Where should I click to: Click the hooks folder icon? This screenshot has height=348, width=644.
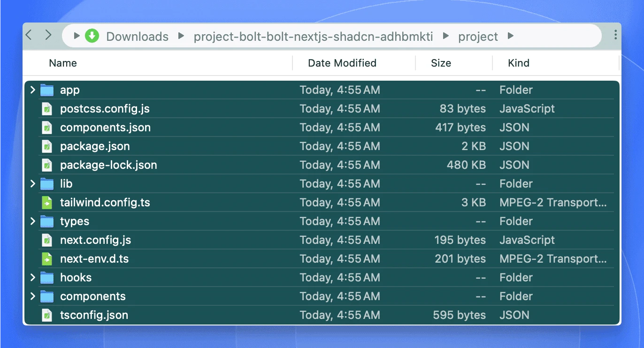point(47,278)
